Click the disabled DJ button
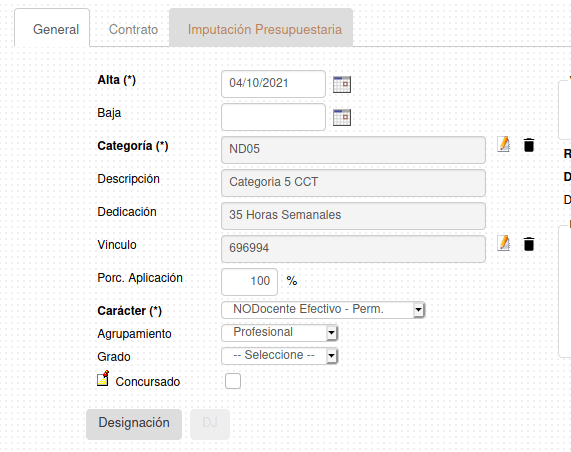The height and width of the screenshot is (452, 571). tap(210, 424)
